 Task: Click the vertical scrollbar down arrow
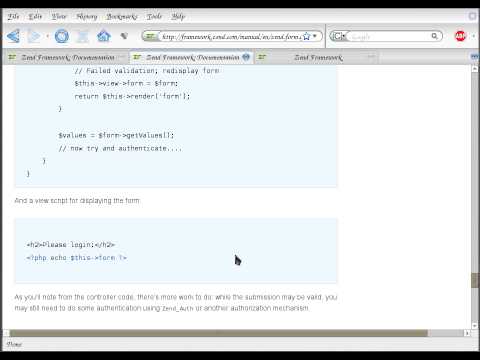[475, 325]
